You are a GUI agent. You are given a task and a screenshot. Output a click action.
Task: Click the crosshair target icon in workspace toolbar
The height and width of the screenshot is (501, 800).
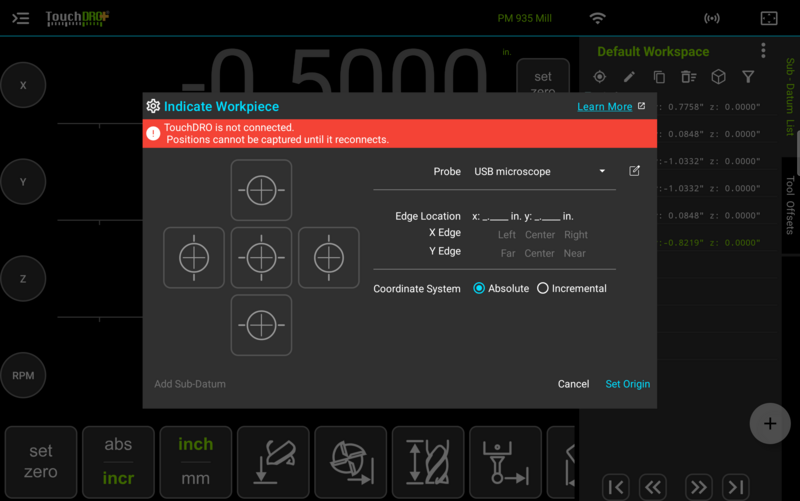pyautogui.click(x=599, y=77)
